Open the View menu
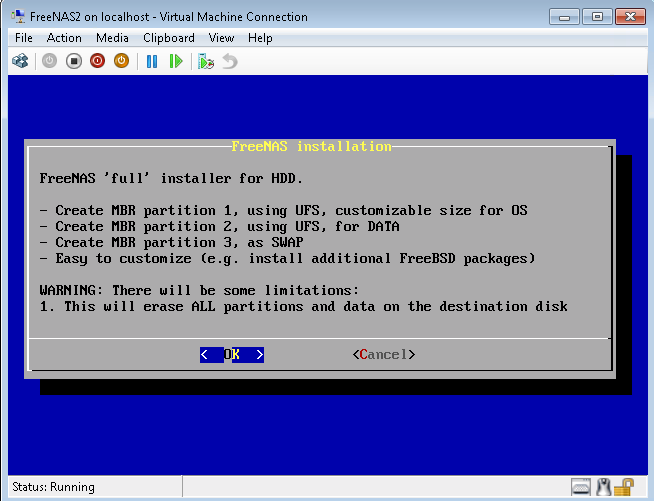This screenshot has width=654, height=501. click(221, 38)
